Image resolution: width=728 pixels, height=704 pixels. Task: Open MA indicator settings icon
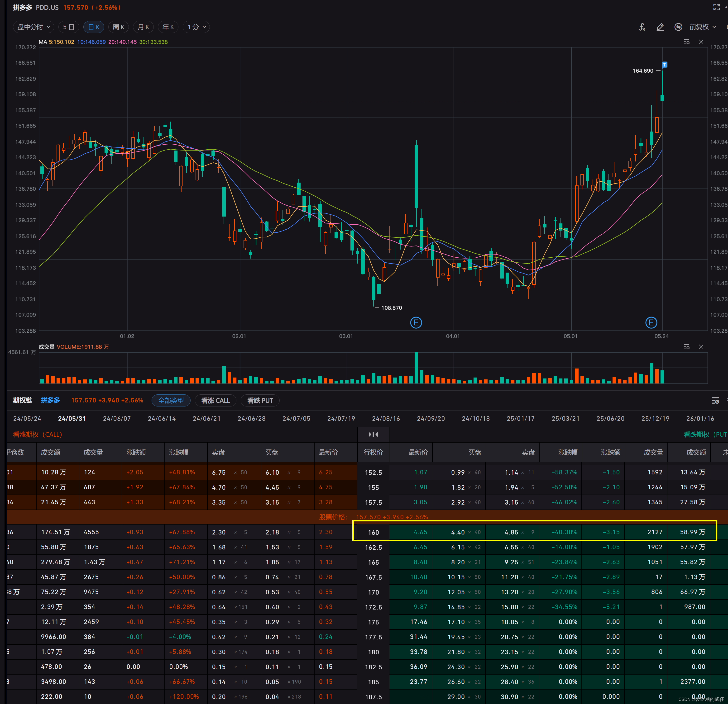[687, 42]
